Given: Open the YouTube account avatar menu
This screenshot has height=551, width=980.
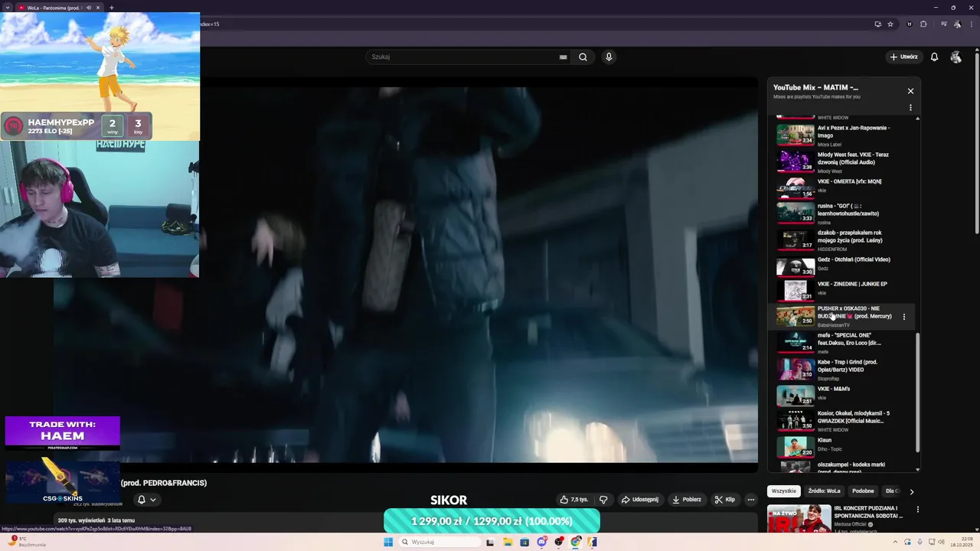Looking at the screenshot, I should click(x=955, y=57).
